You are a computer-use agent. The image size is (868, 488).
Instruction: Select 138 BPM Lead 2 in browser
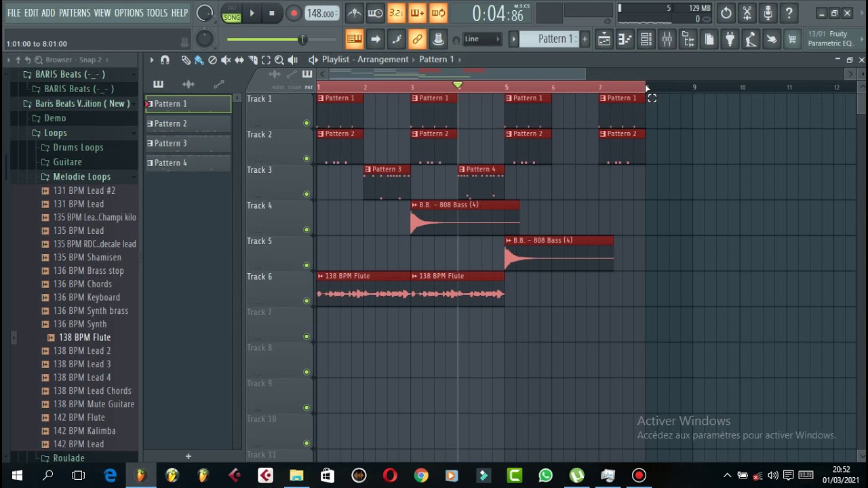pyautogui.click(x=82, y=351)
